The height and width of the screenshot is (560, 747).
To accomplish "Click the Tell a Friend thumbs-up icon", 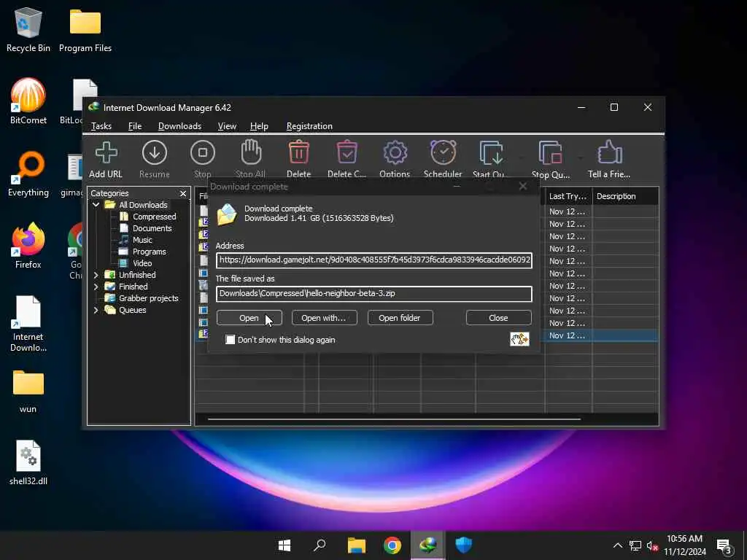I will point(609,153).
